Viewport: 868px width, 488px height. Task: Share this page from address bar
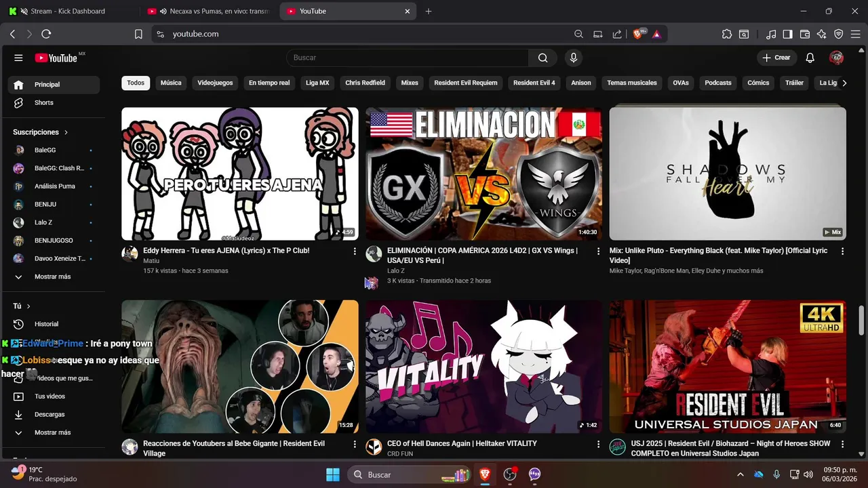point(617,34)
